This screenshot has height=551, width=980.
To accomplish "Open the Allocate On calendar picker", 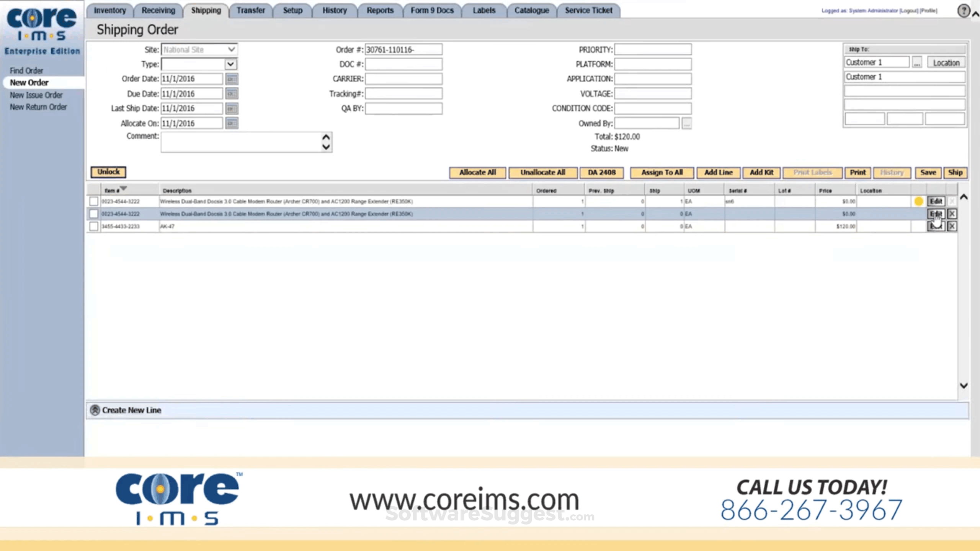I will (x=232, y=123).
